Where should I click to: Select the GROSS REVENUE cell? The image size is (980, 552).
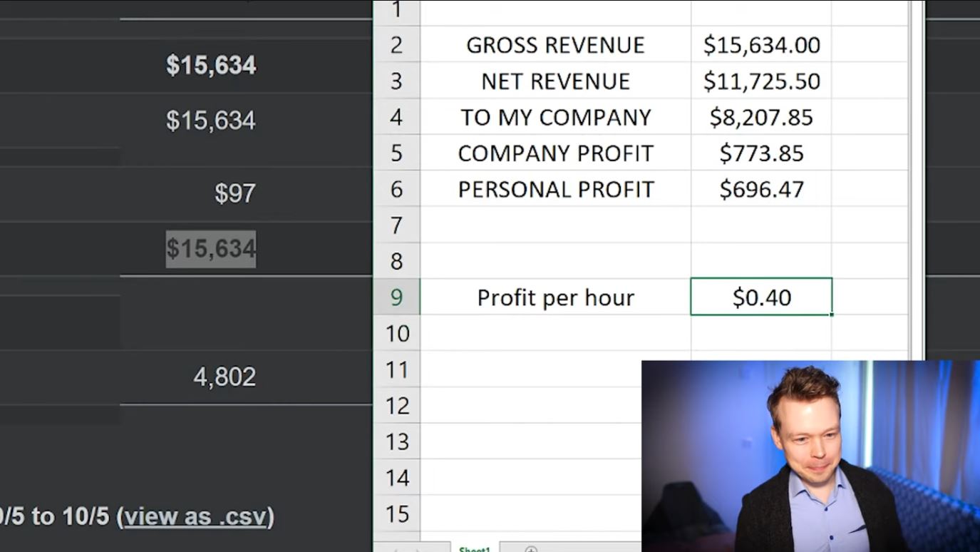coord(555,45)
